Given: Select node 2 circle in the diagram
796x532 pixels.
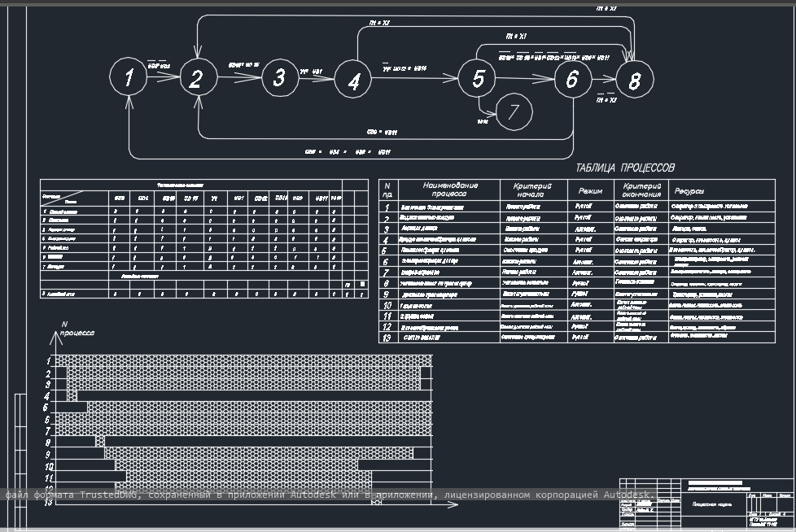Looking at the screenshot, I should 195,79.
